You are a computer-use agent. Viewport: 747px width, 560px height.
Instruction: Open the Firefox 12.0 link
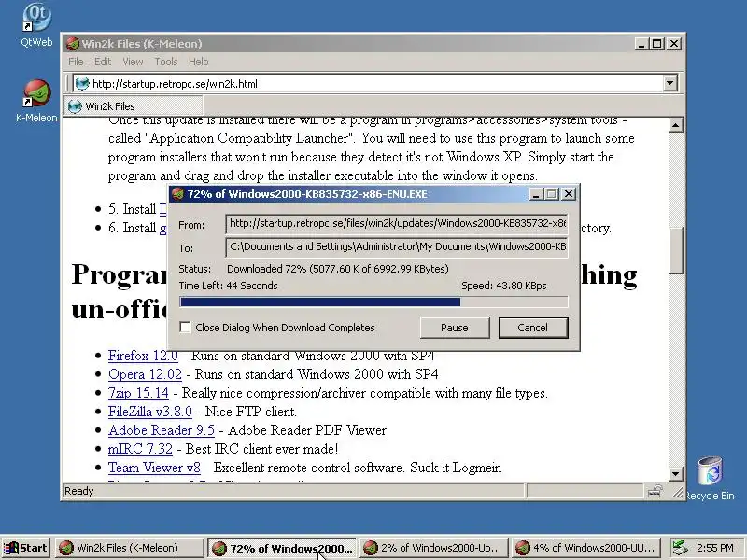[143, 356]
